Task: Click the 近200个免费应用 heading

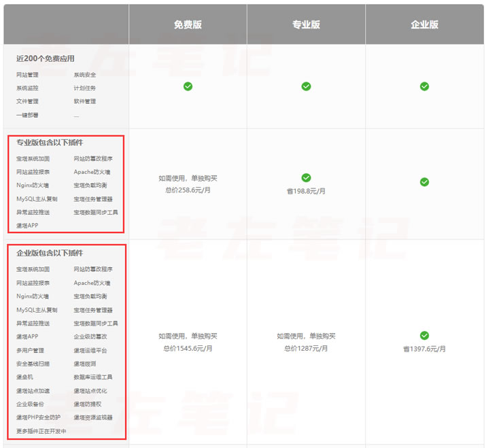Action: click(46, 59)
